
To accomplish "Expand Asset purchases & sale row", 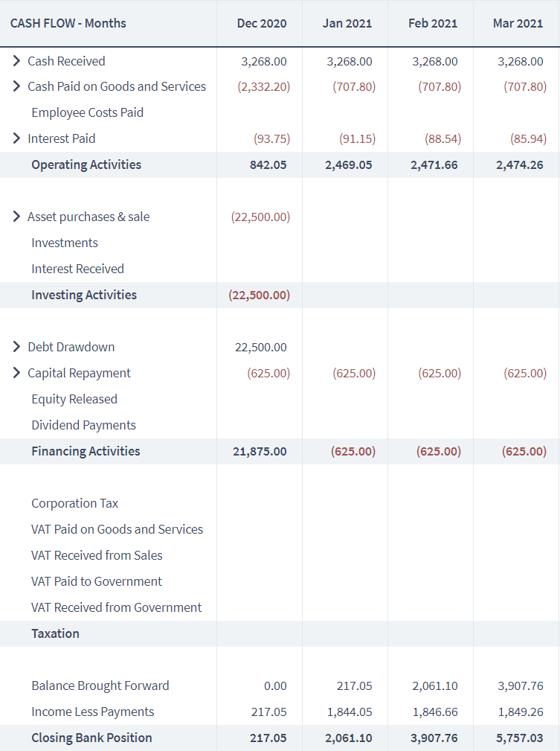I will tap(17, 217).
